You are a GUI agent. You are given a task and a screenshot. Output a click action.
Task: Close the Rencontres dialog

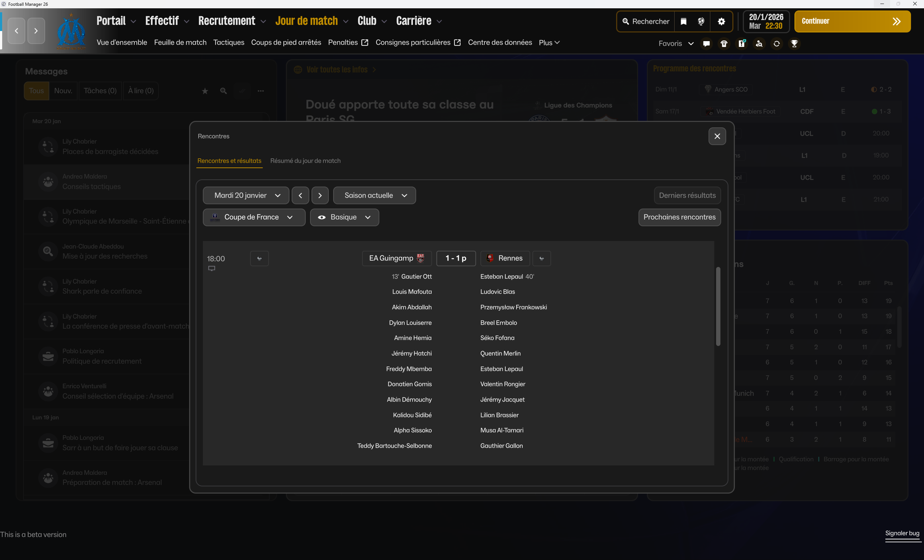[x=716, y=136]
